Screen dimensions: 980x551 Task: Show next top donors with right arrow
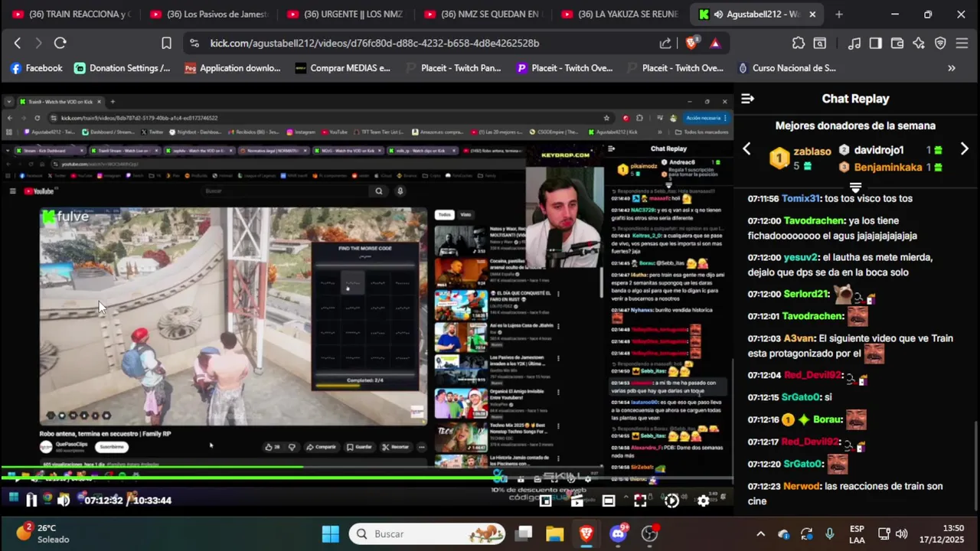(x=964, y=149)
